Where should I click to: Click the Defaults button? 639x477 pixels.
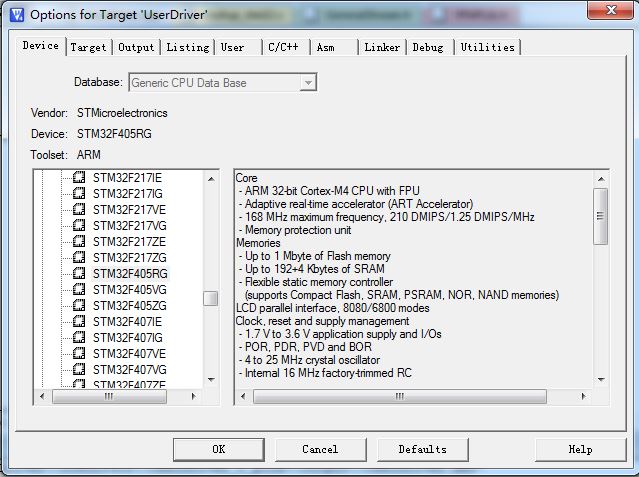pos(423,450)
